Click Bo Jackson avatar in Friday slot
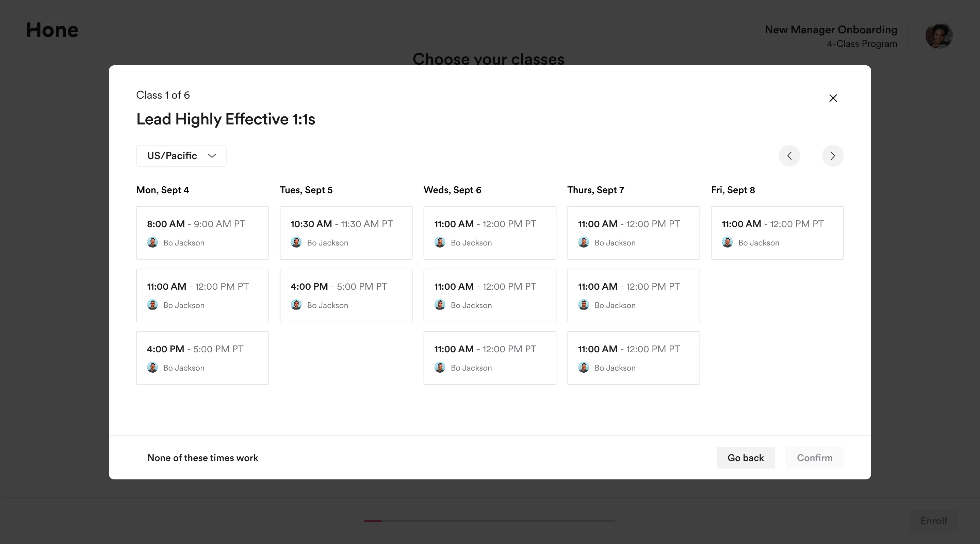Viewport: 980px width, 544px height. point(727,242)
